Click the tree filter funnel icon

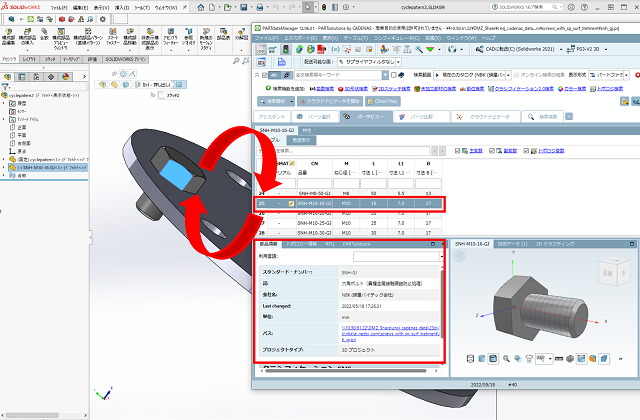click(x=5, y=86)
